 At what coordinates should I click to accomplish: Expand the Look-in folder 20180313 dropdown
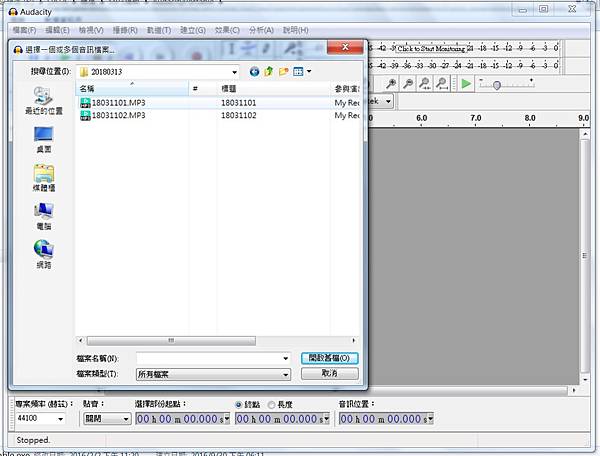234,72
